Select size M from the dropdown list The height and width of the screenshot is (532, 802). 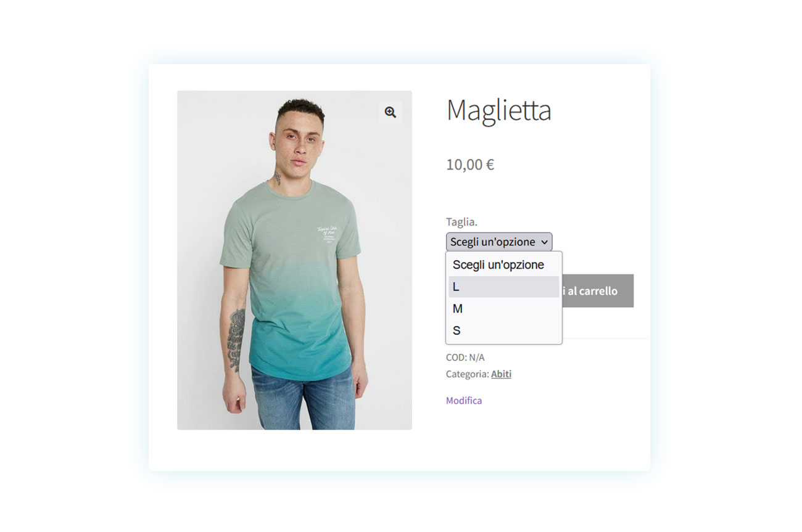coord(503,309)
